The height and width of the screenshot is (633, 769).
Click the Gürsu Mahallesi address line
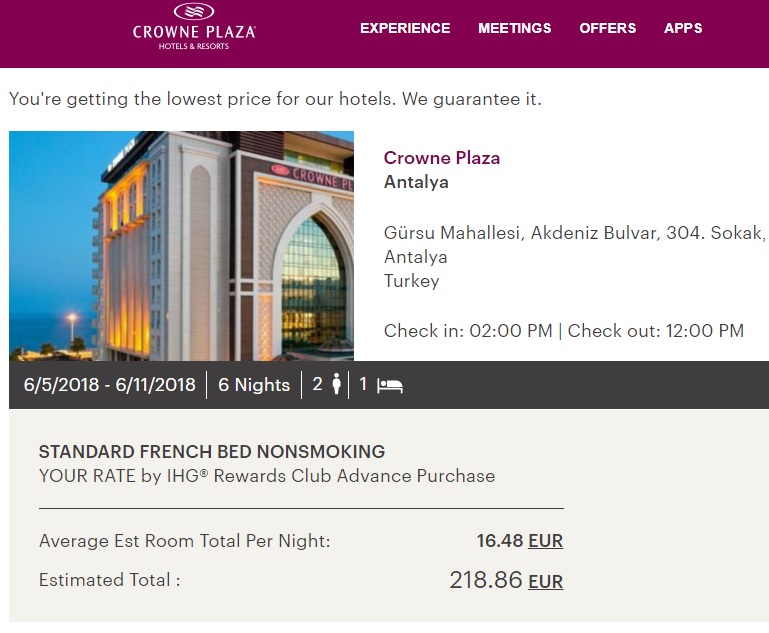(x=574, y=233)
